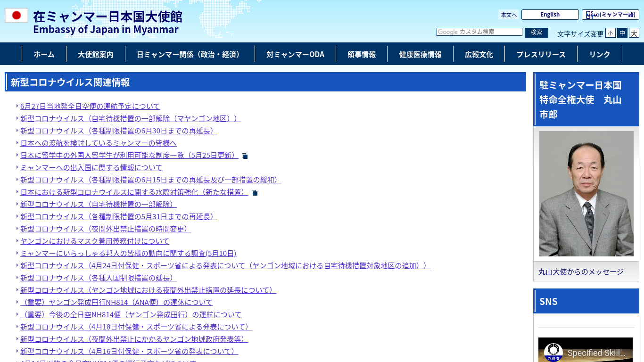Screen dimensions: 644x362
Task: Open 日ミャンマー関係（政治・経済） menu
Action: click(x=190, y=54)
